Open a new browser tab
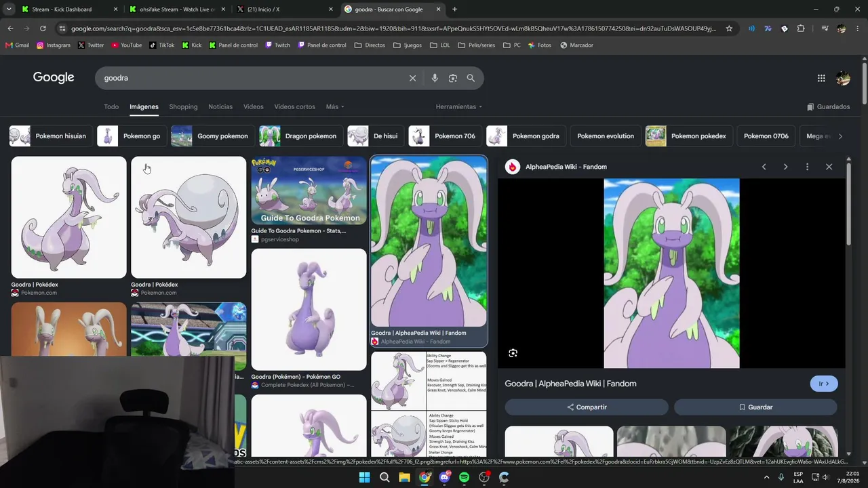868x488 pixels. tap(454, 9)
